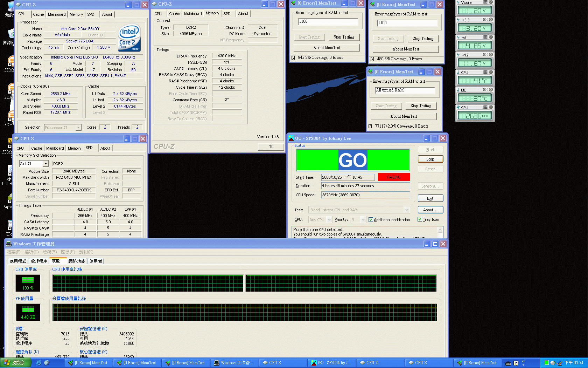This screenshot has height=368, width=588.
Task: Close the +3.3 voltage gadget
Action: 491,20
